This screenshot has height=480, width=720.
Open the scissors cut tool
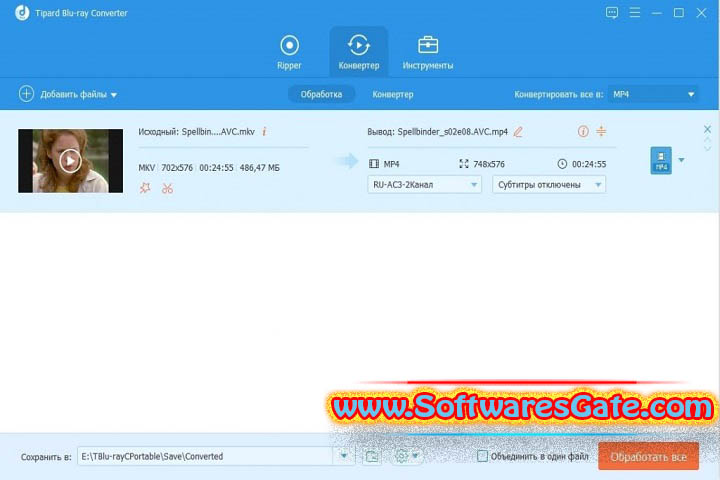167,188
